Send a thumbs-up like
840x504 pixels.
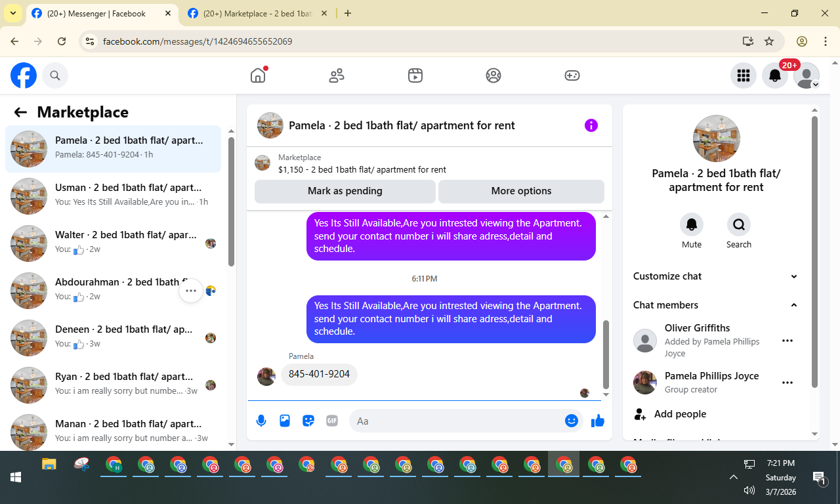[x=597, y=421]
